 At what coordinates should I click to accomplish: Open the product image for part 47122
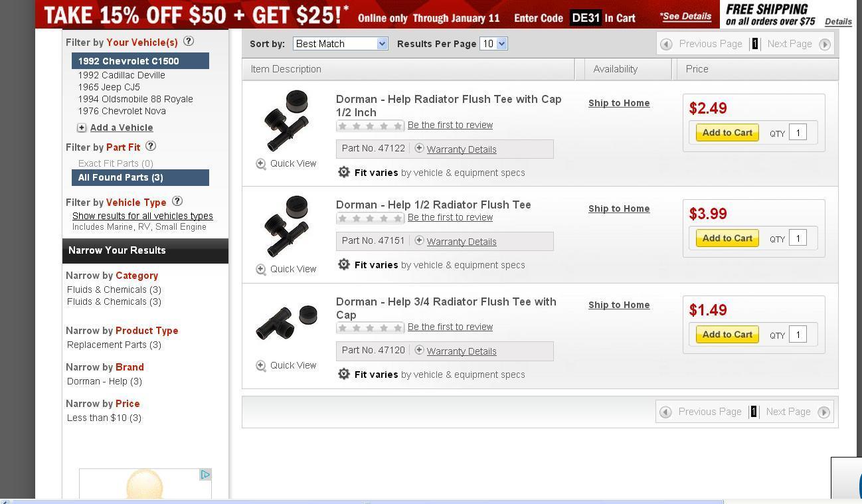(286, 121)
